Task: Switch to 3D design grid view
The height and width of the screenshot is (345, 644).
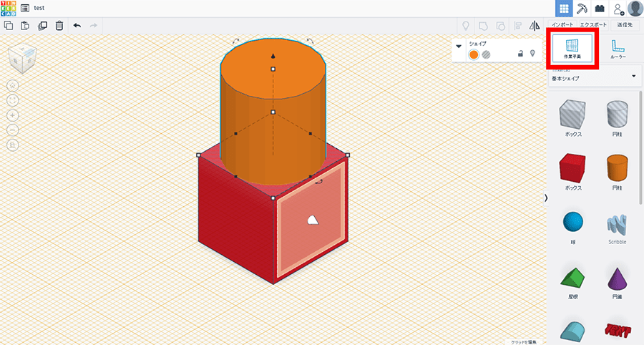Action: 564,8
